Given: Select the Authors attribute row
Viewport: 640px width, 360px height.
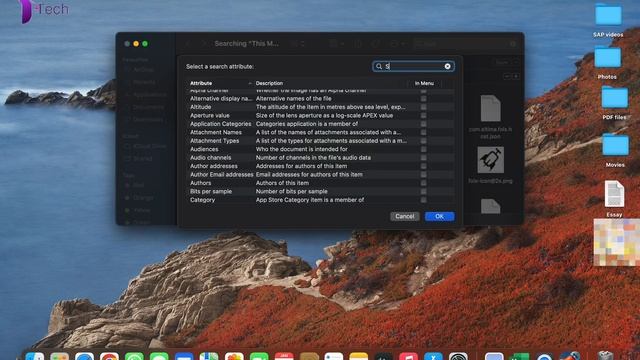Looking at the screenshot, I should 320,183.
